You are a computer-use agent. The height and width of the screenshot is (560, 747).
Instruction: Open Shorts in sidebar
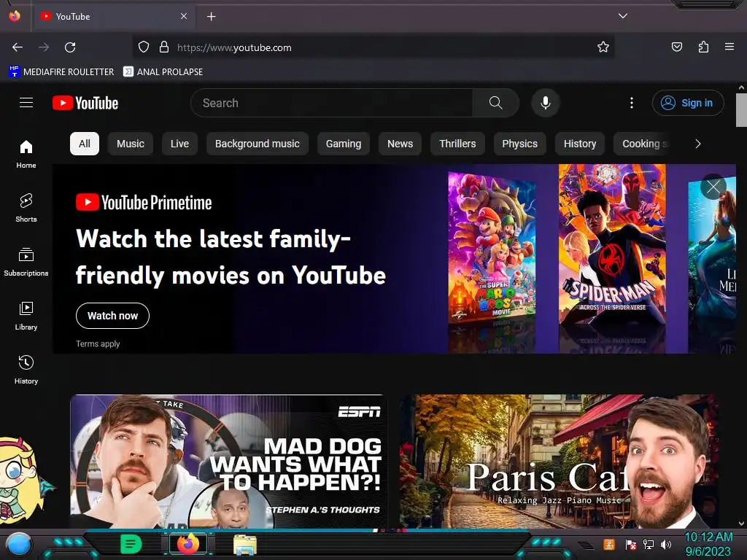[26, 208]
